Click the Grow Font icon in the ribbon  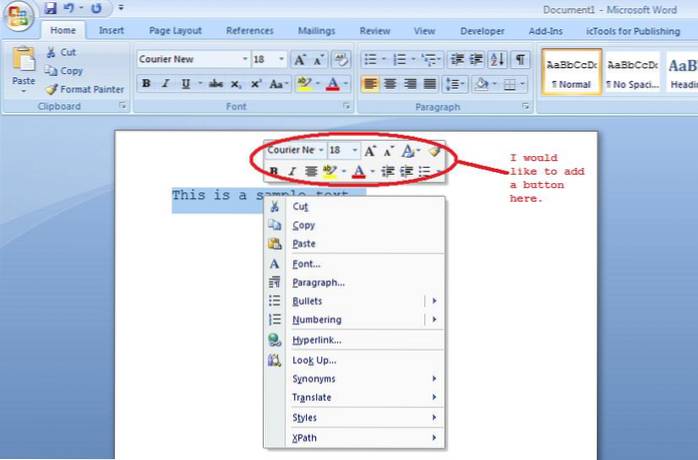pos(300,60)
